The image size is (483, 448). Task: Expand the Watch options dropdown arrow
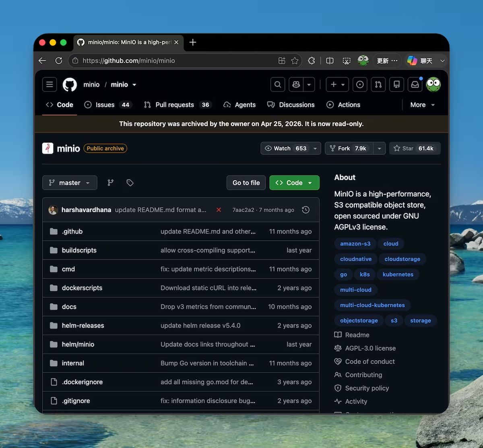(x=315, y=149)
